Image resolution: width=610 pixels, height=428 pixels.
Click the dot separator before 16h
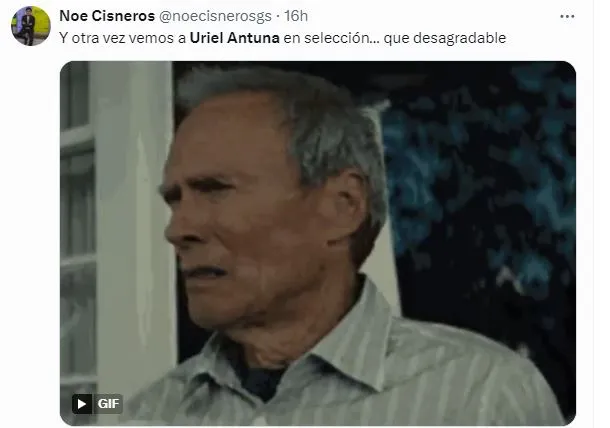(278, 17)
